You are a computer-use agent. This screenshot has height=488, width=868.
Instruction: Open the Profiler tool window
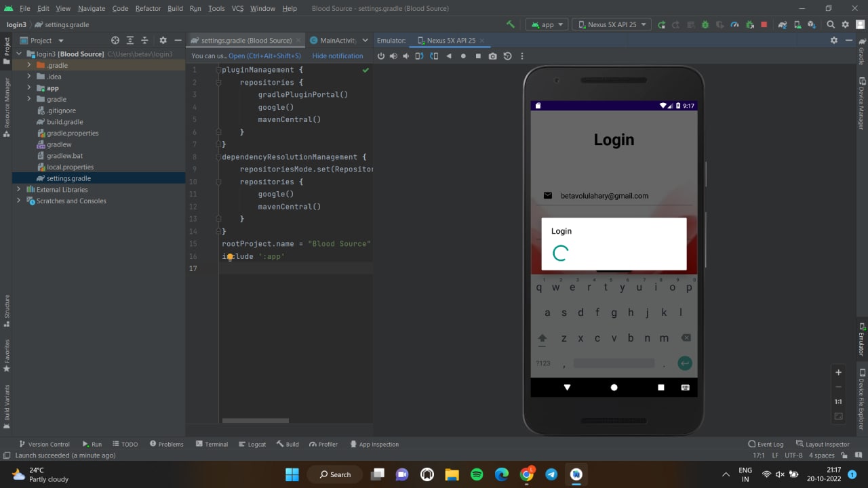(323, 445)
